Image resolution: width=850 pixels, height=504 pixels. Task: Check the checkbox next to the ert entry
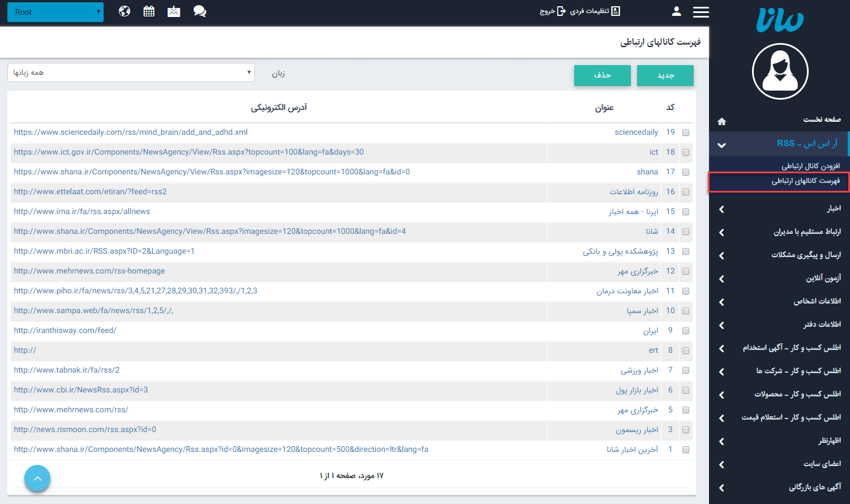(x=686, y=351)
